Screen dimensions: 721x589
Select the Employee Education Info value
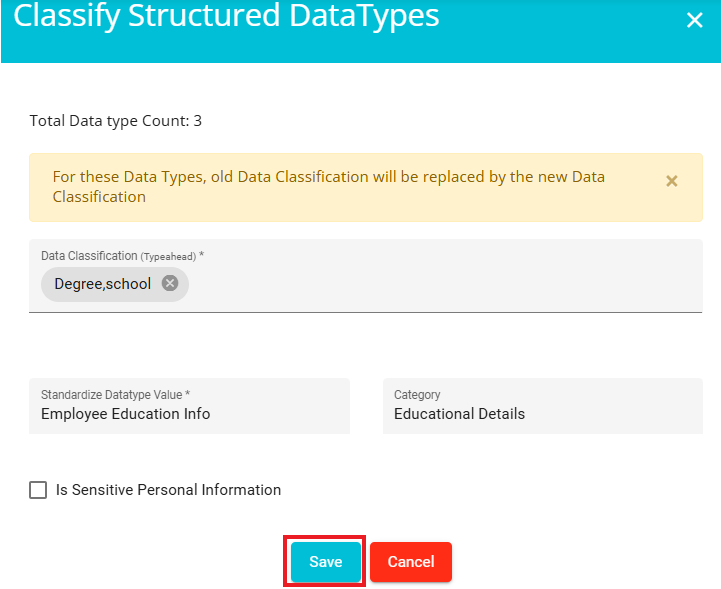[126, 414]
